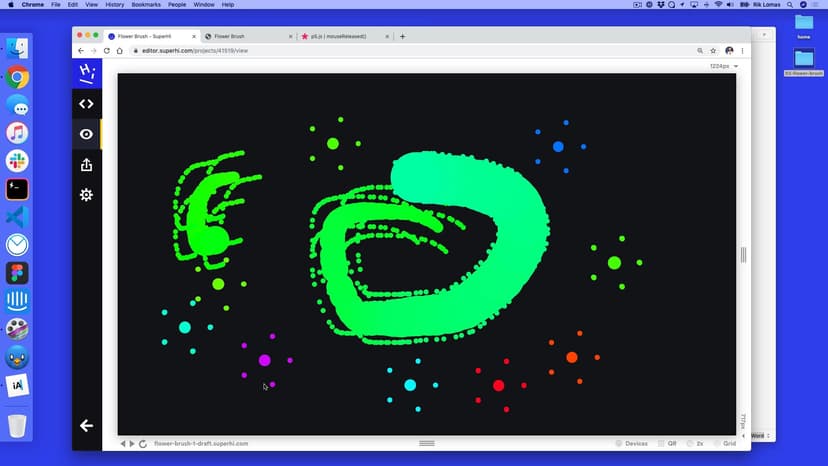
Task: Enable the Grid overlay toggle
Action: pyautogui.click(x=724, y=443)
